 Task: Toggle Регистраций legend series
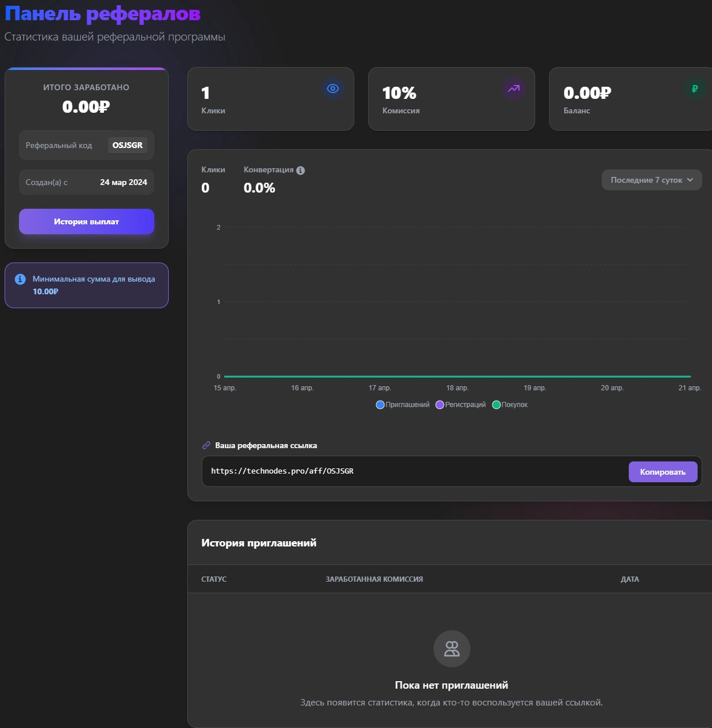pos(461,405)
